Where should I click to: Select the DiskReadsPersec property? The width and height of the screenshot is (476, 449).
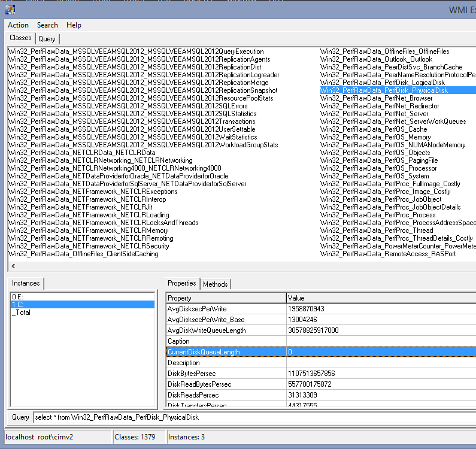click(321, 395)
